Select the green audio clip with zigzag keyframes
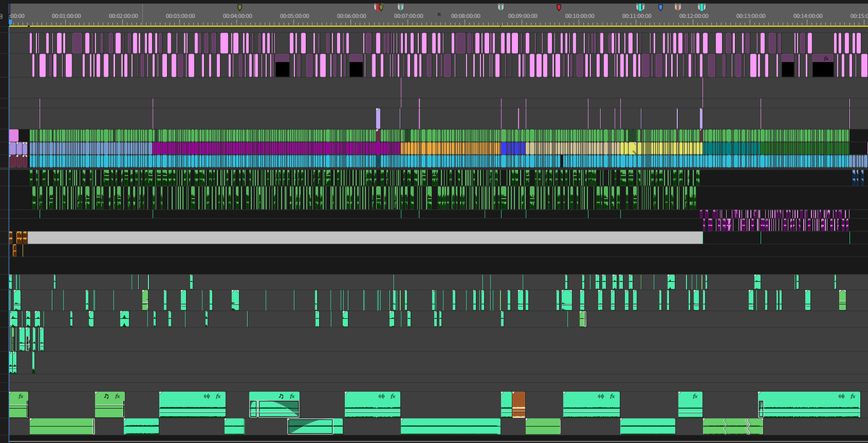Screen dimensions: 868x443 pos(733,426)
